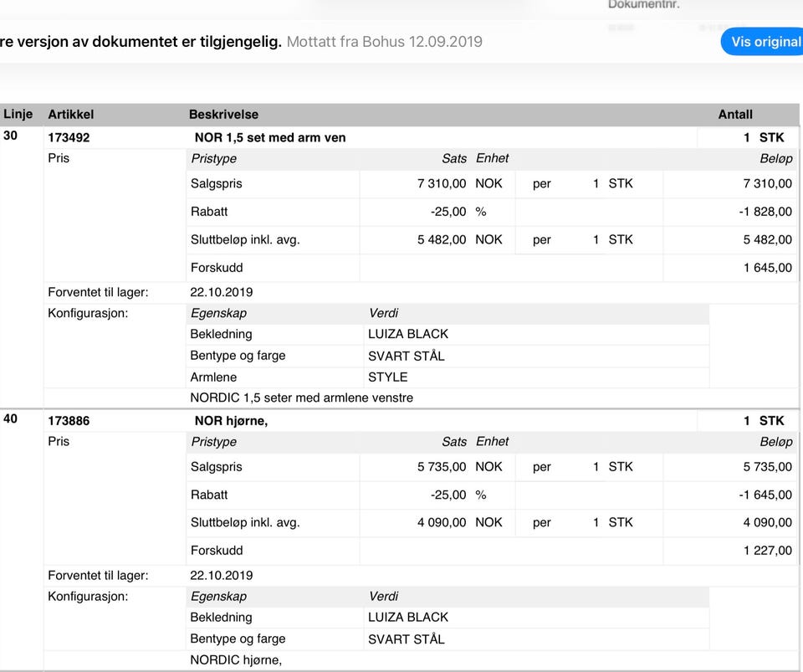Select the Artikkel column header
This screenshot has width=803, height=672.
(x=70, y=114)
